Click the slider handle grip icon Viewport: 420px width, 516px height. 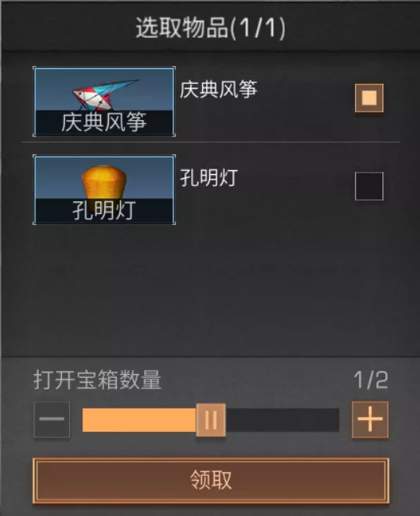(211, 420)
